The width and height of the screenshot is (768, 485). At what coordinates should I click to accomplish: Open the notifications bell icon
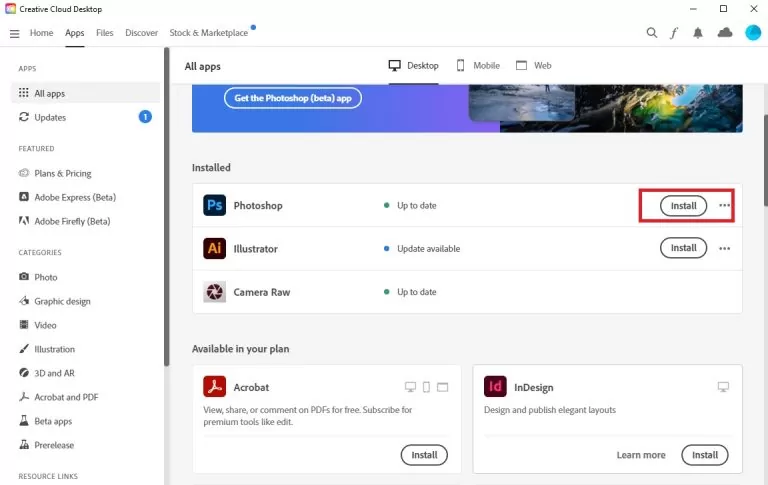coord(698,33)
